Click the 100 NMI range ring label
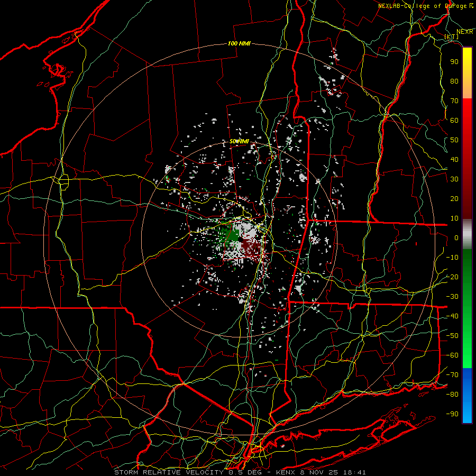 coord(239,43)
